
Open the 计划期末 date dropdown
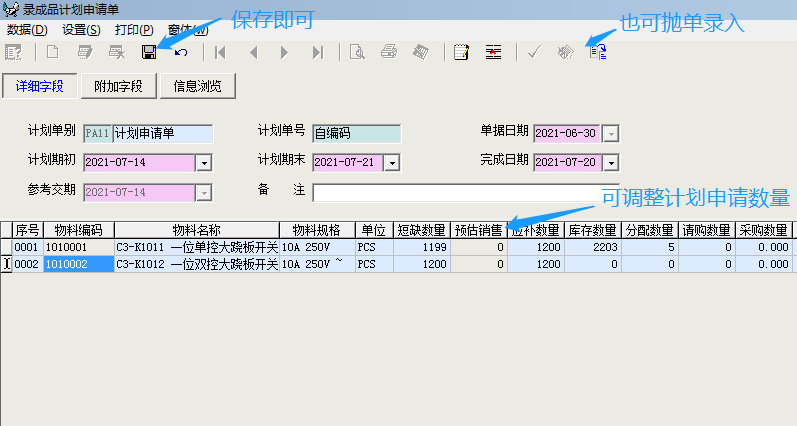[x=392, y=162]
